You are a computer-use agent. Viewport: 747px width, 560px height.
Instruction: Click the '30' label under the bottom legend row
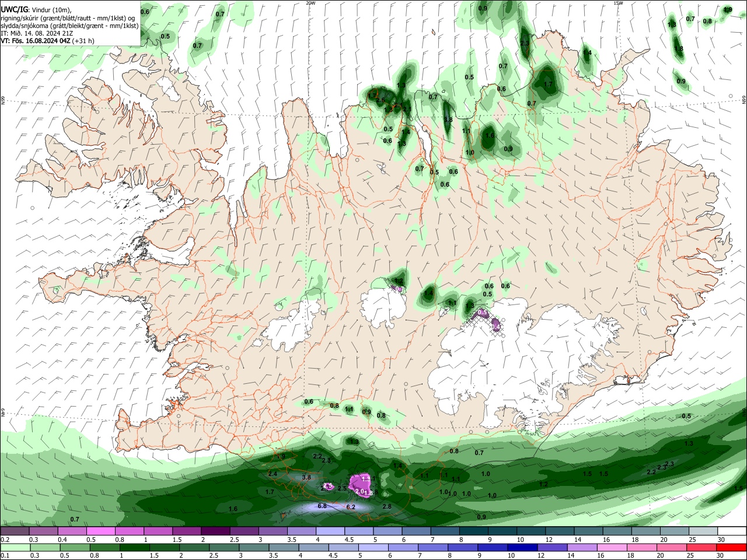click(721, 556)
